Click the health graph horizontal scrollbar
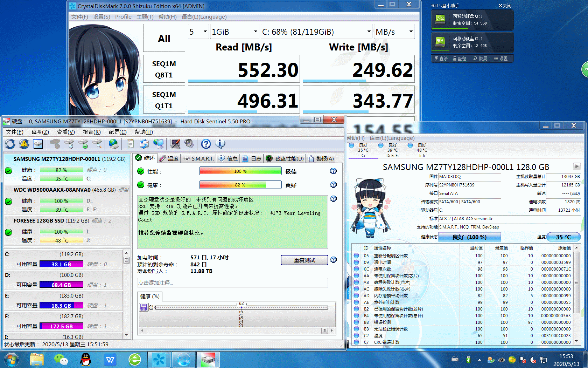Screen dimensions: 588x368 point(237,330)
